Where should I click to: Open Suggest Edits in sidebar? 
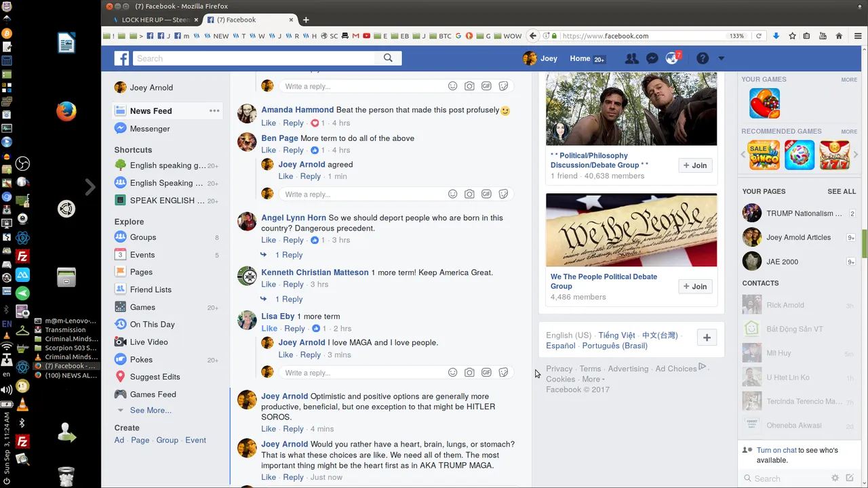(155, 377)
